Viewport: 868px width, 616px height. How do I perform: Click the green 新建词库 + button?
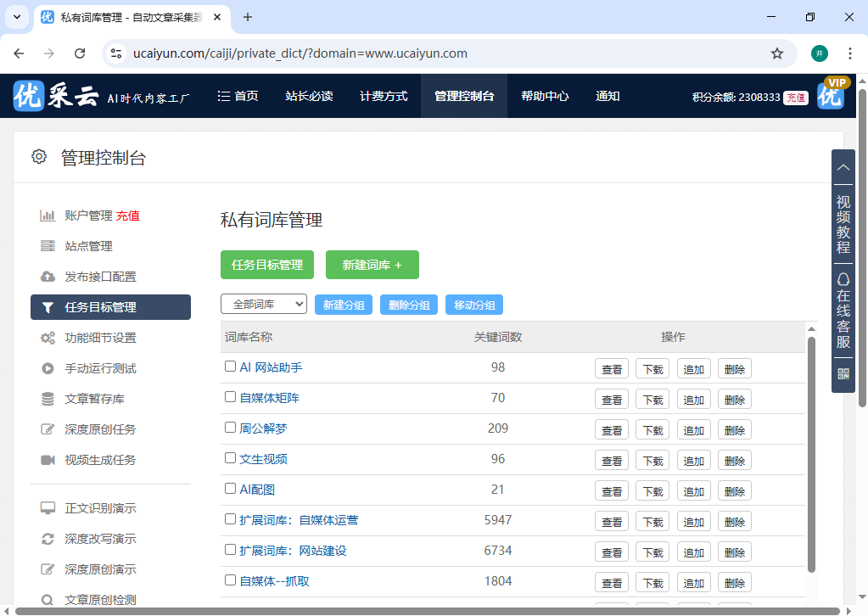pos(372,265)
